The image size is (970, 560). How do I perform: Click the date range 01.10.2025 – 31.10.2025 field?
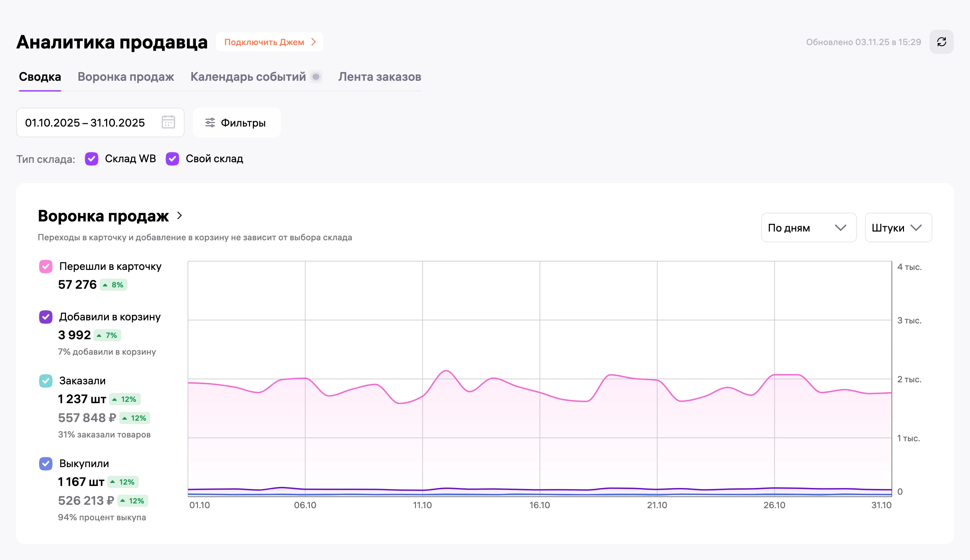tap(100, 123)
